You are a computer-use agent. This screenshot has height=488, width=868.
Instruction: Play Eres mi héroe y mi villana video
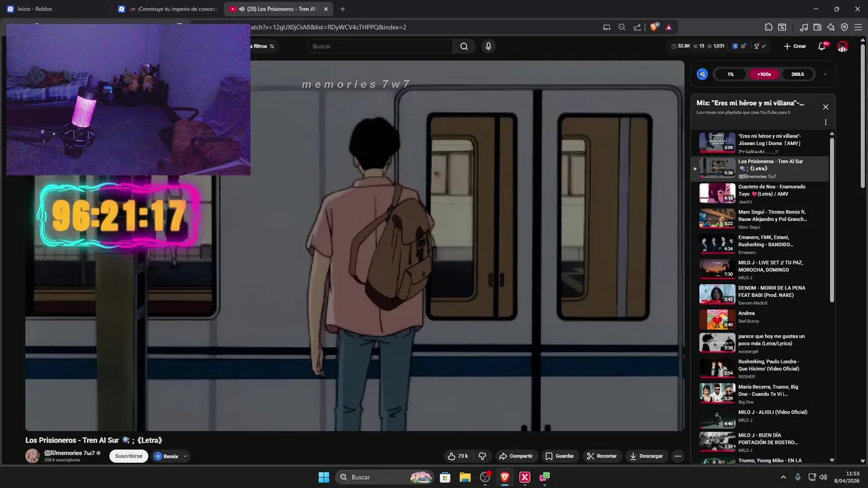[x=759, y=143]
